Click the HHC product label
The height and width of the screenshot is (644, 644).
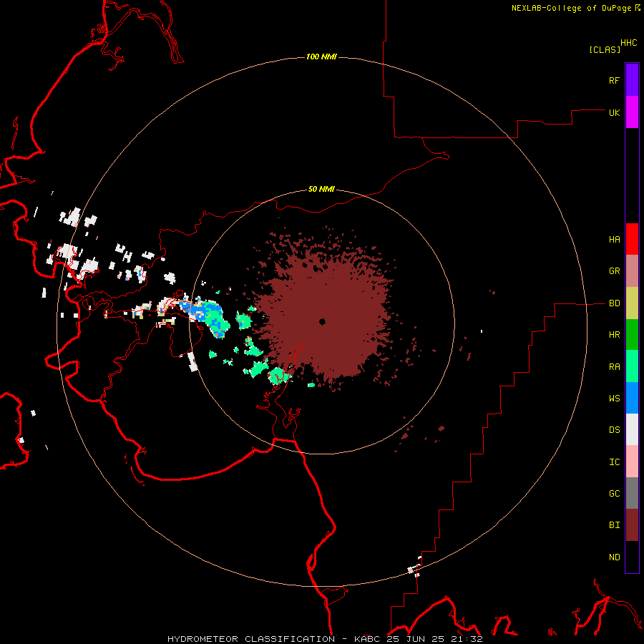(x=629, y=43)
